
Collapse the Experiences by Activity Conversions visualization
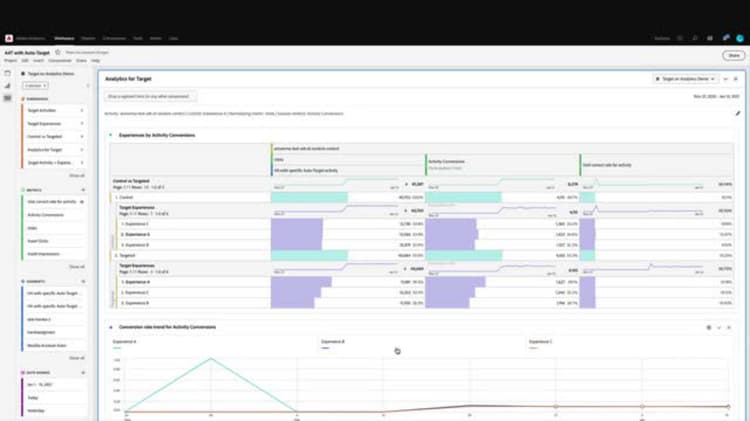tap(110, 135)
